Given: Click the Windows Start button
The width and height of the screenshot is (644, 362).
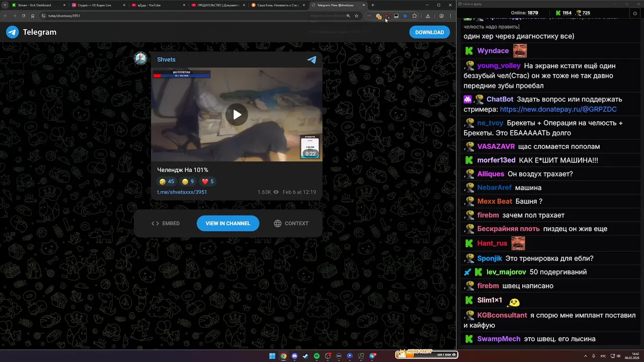Looking at the screenshot, I should [x=272, y=356].
